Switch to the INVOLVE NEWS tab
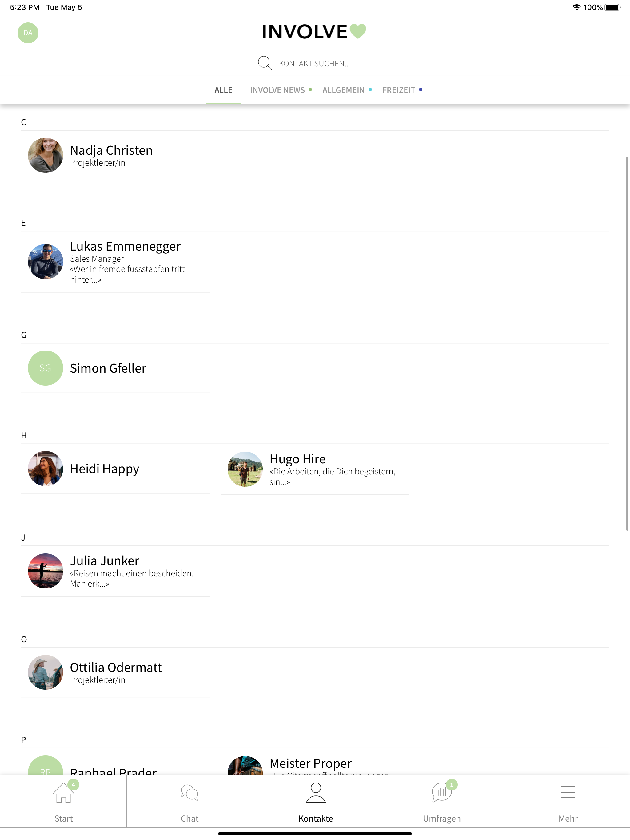630x840 pixels. 277,90
